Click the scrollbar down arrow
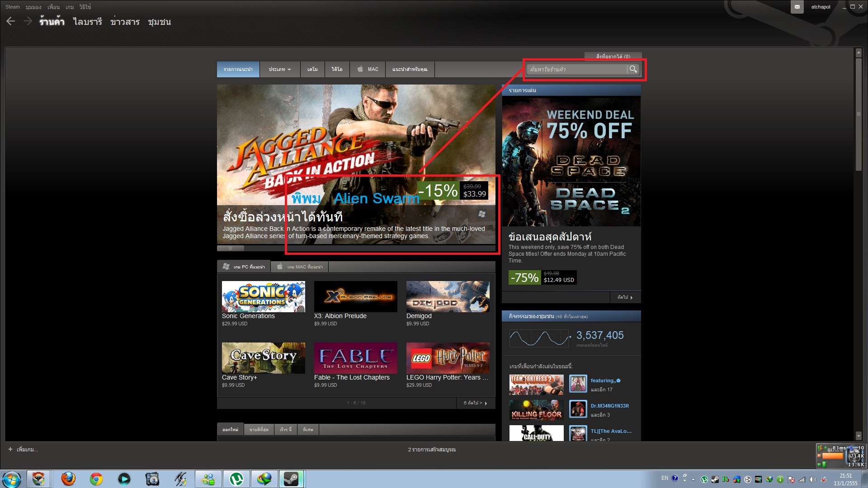 click(859, 436)
